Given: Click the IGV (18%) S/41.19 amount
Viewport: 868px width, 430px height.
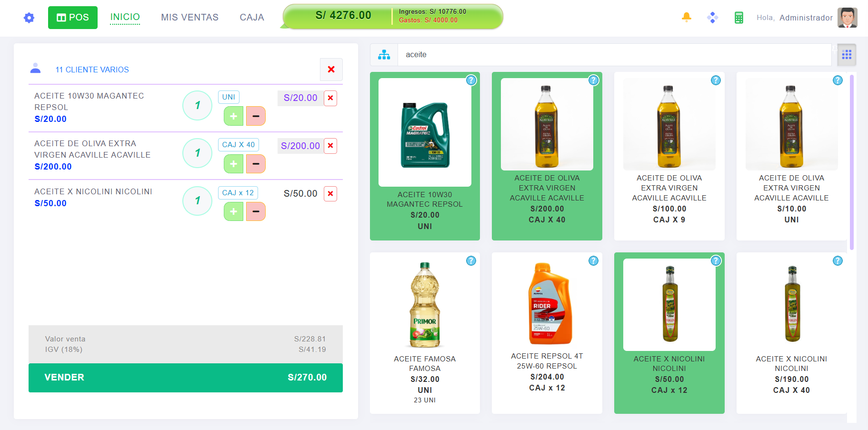Looking at the screenshot, I should 312,350.
